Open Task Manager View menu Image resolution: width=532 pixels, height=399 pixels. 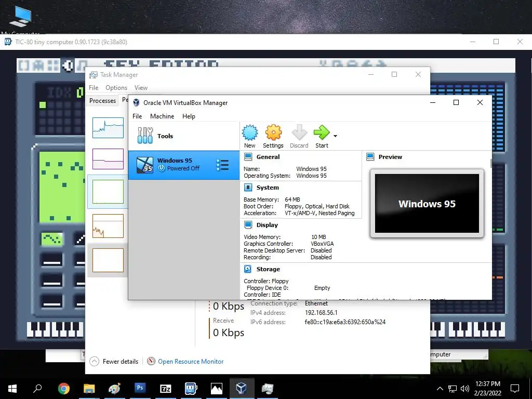click(x=141, y=87)
